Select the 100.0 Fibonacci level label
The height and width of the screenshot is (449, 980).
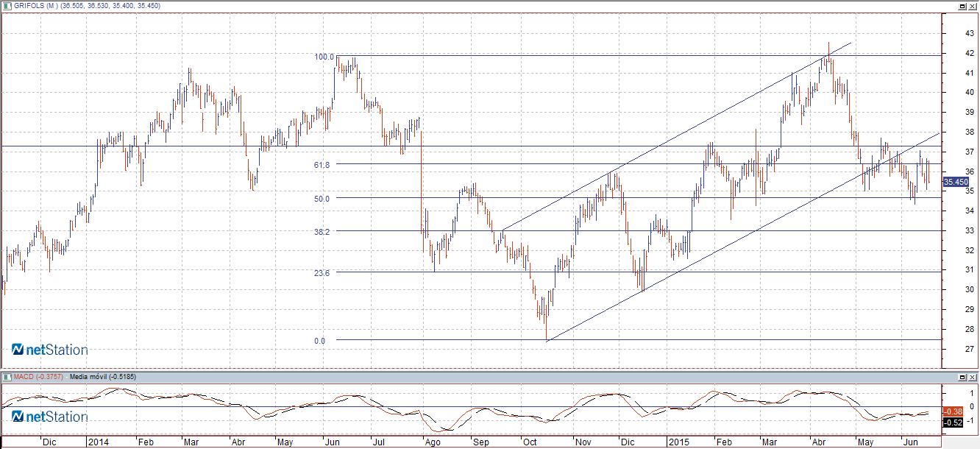[x=324, y=57]
